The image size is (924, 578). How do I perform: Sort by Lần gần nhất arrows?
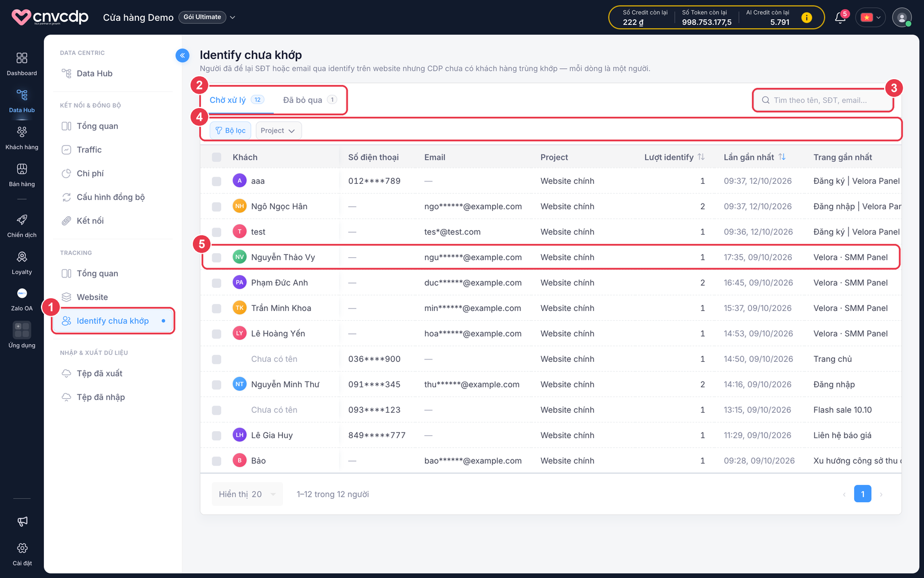(x=782, y=157)
